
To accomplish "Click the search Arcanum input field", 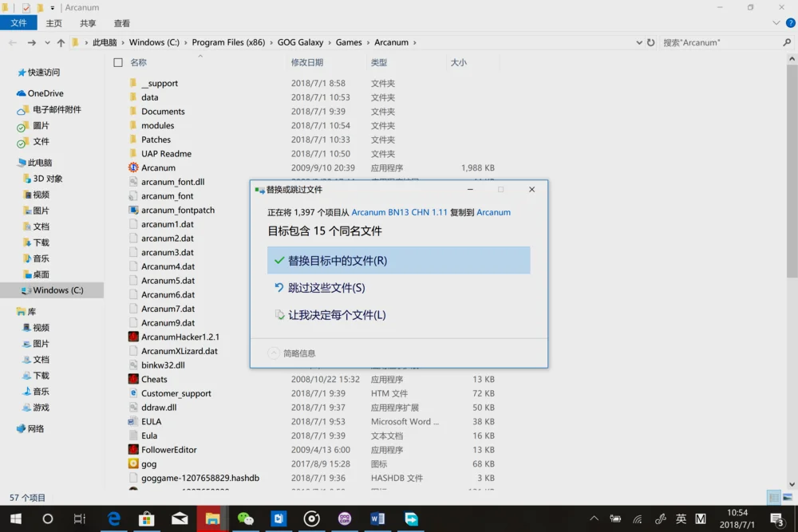I will click(720, 43).
